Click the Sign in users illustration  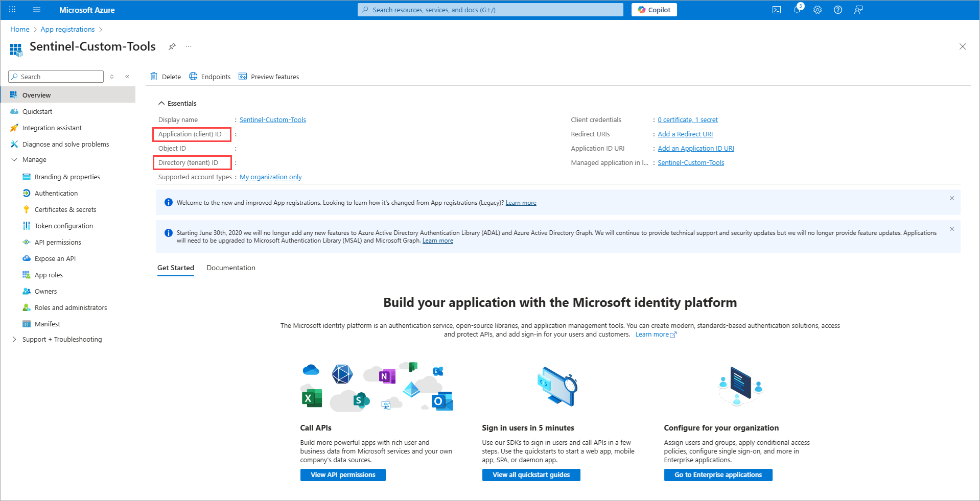557,387
